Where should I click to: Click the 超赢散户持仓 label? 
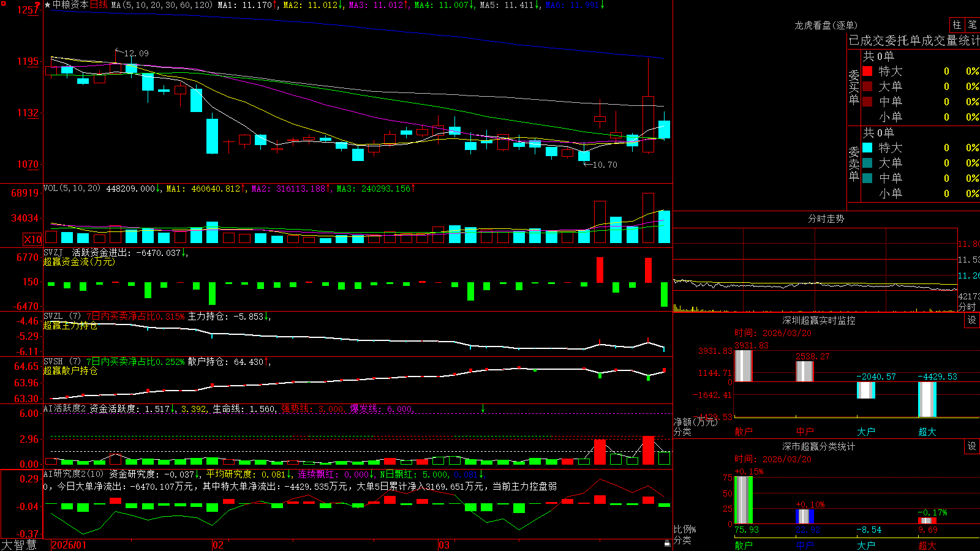pyautogui.click(x=70, y=371)
